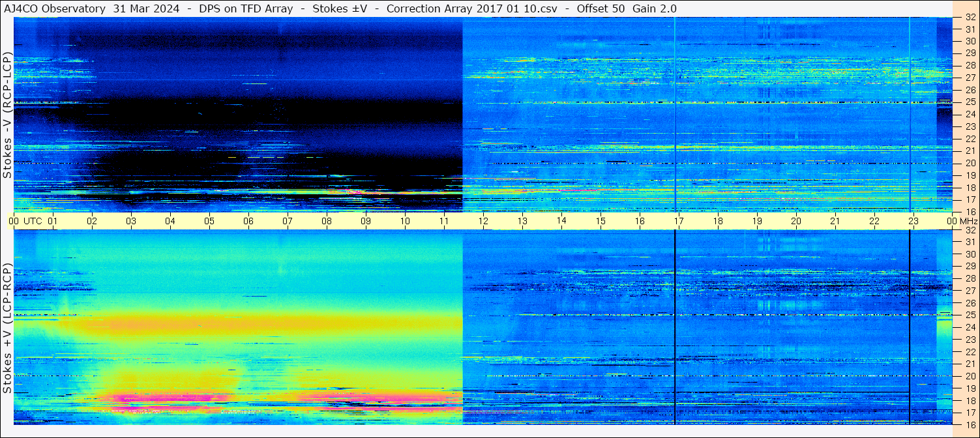
Task: Click the "00 MHz" label ending the time axis
Action: coord(962,221)
